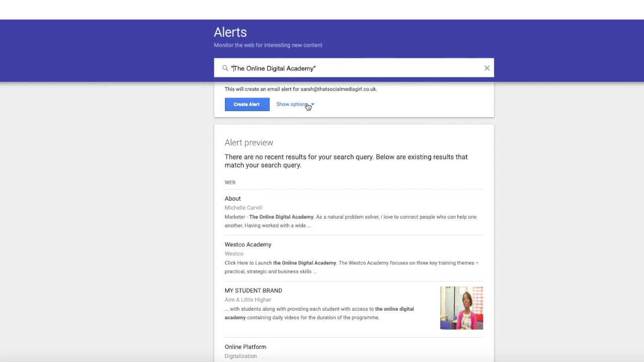Expand Show options dropdown
644x362 pixels.
tap(295, 104)
